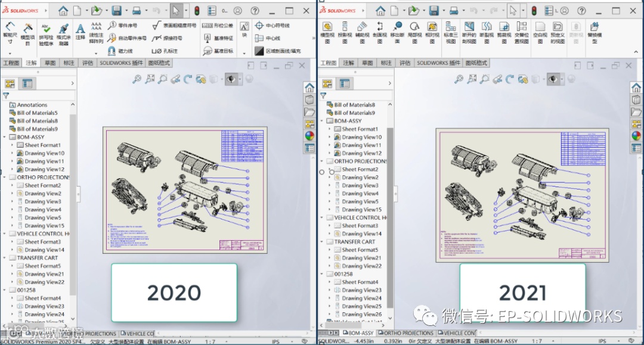Click Rebuild traffic light in 2021 window
Screen dimensions: 644x345
pos(534,11)
